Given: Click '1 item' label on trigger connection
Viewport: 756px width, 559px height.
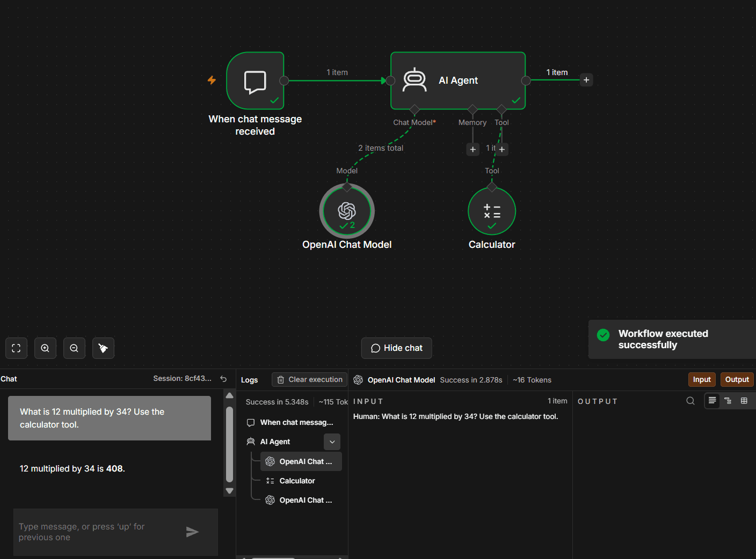Looking at the screenshot, I should tap(337, 72).
